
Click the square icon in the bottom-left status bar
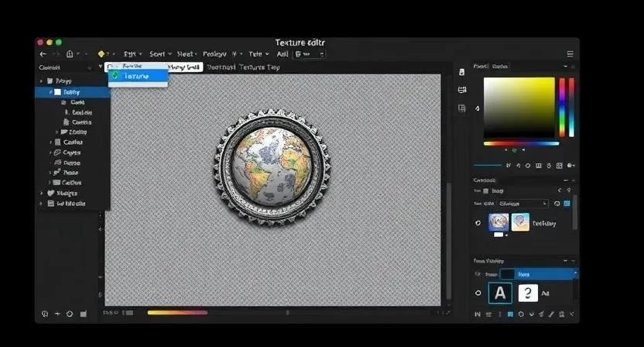pyautogui.click(x=82, y=314)
